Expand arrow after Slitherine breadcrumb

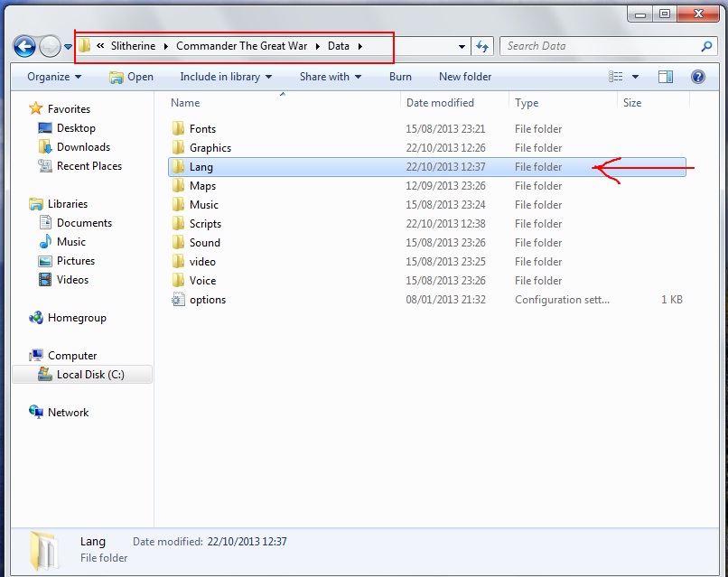click(x=166, y=46)
